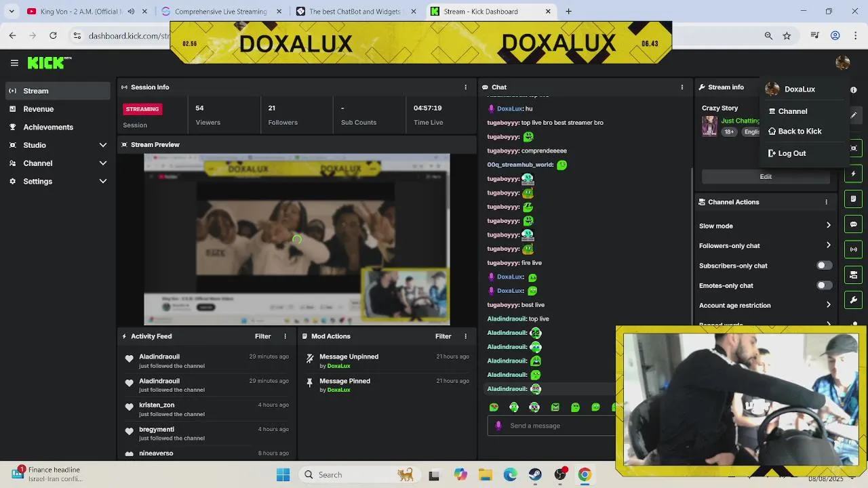868x488 pixels.
Task: Open Slow mode options arrow
Action: [x=828, y=226]
